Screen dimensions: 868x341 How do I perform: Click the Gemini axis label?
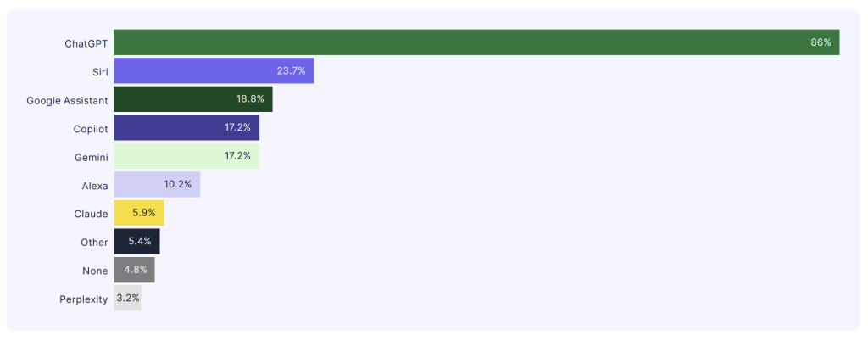(x=92, y=157)
